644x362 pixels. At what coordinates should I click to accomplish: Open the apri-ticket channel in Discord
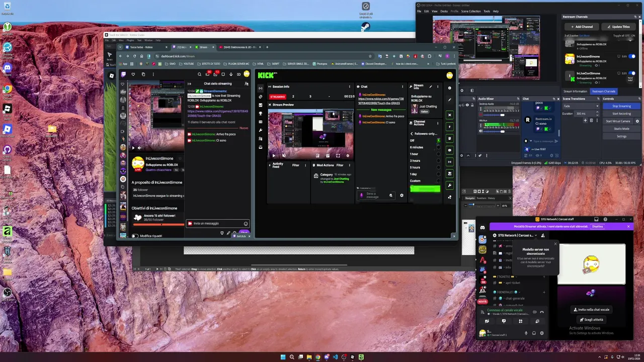tap(513, 283)
